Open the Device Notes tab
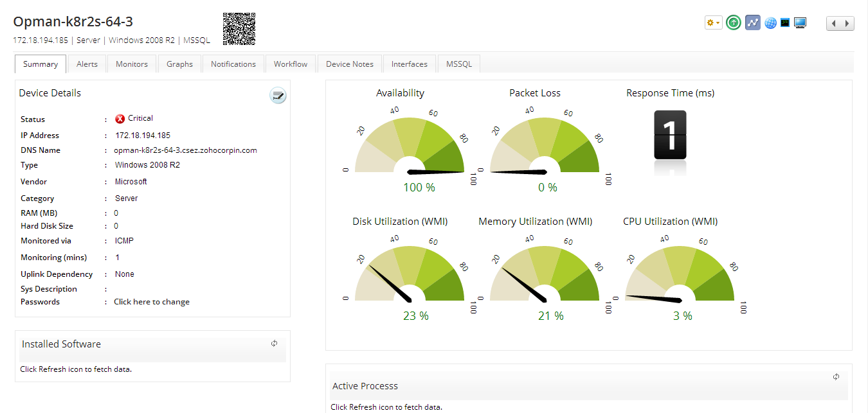This screenshot has width=868, height=413. [x=350, y=64]
